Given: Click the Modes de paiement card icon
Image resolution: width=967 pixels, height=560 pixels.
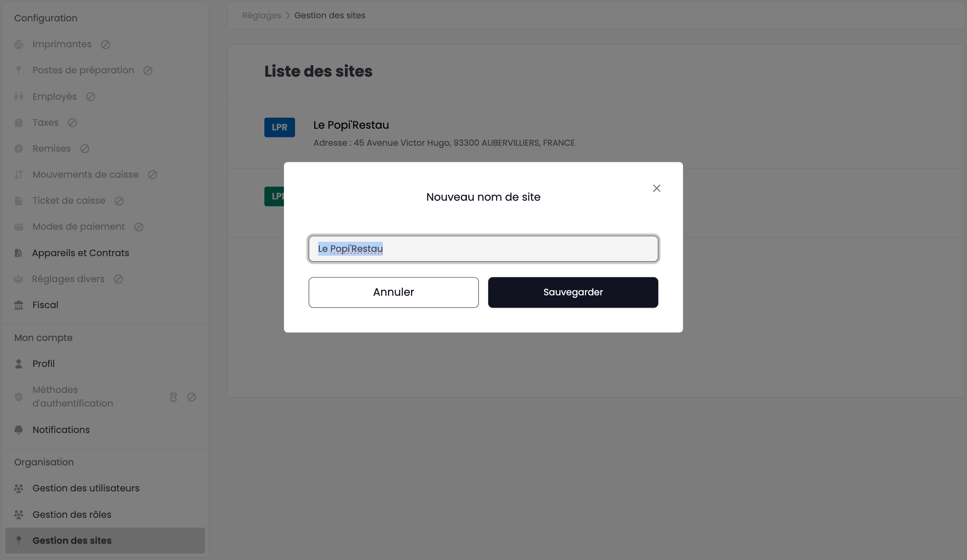Looking at the screenshot, I should click(19, 227).
